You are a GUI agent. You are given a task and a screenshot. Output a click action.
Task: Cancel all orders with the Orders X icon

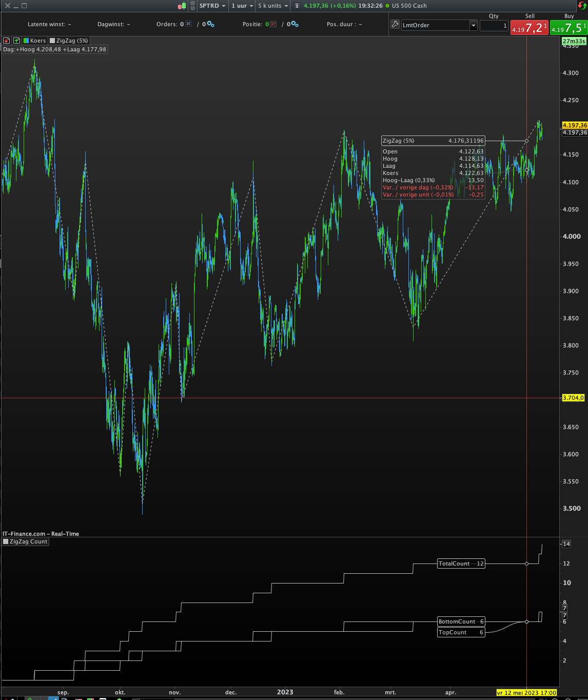pyautogui.click(x=189, y=24)
